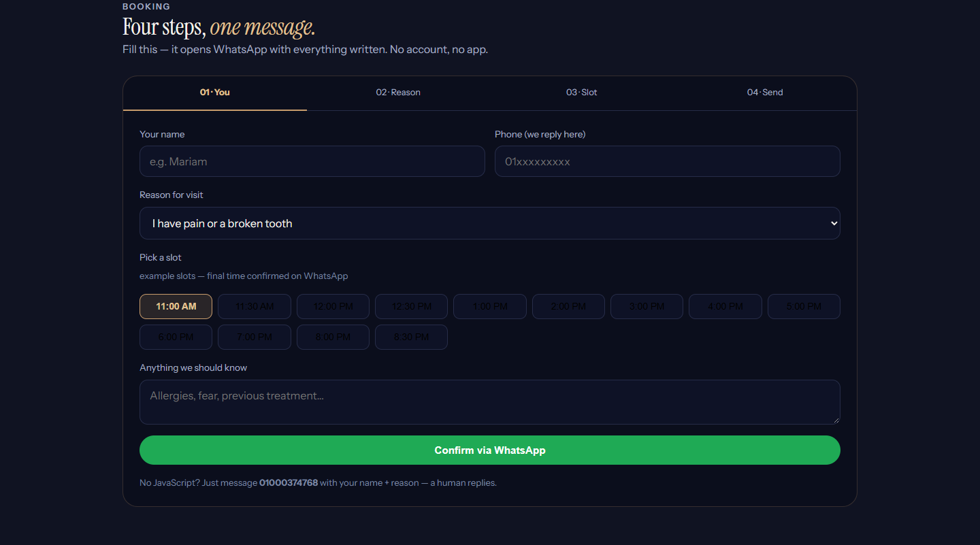Pick the 7:00 PM slot
980x545 pixels.
tap(255, 337)
